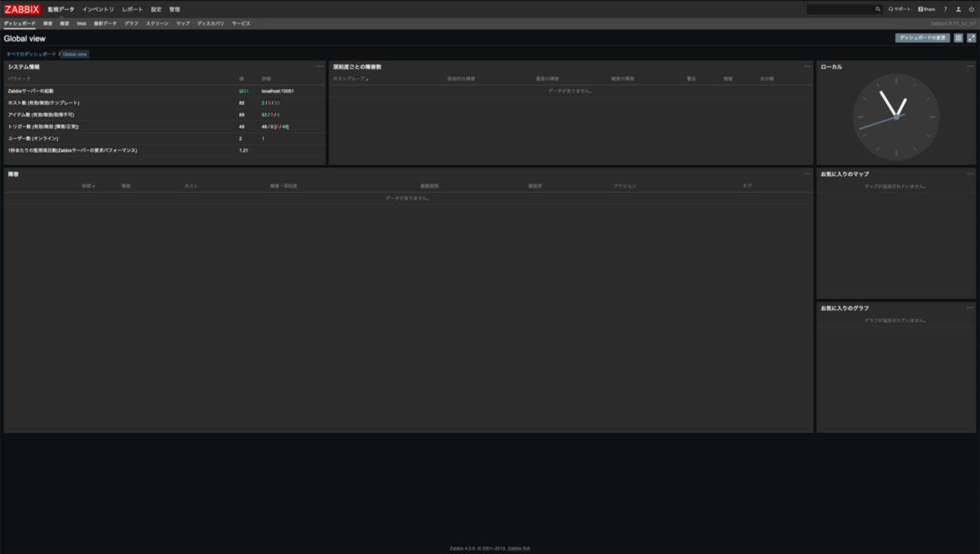Viewport: 980px width, 554px height.
Task: Open the 設定 top menu
Action: pyautogui.click(x=156, y=9)
